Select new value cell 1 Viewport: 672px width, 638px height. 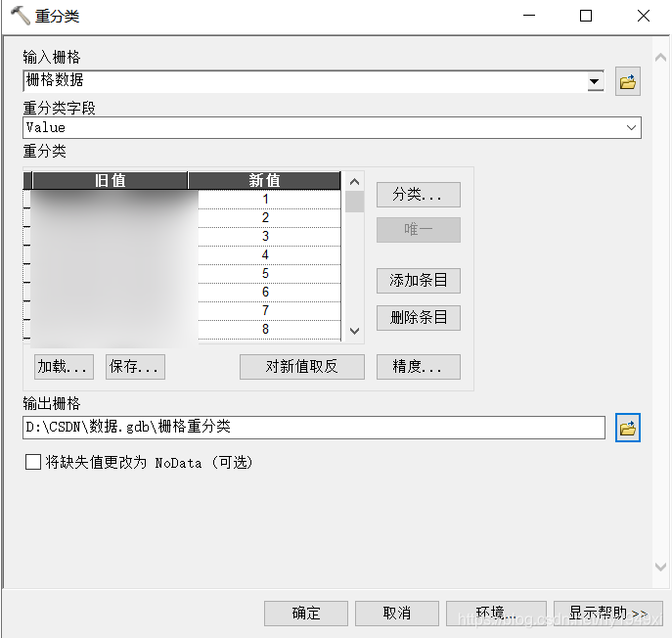coord(269,200)
